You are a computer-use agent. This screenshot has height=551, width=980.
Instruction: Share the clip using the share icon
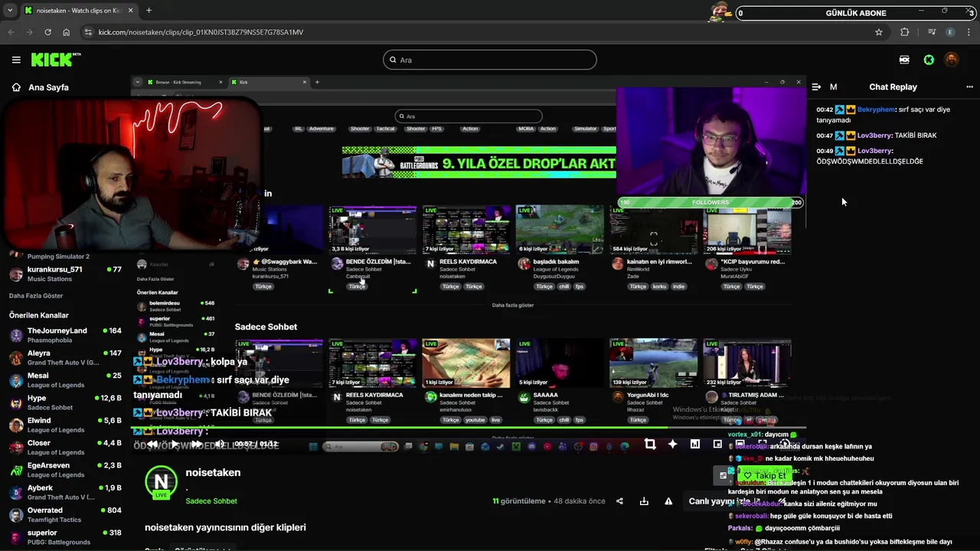(x=619, y=501)
